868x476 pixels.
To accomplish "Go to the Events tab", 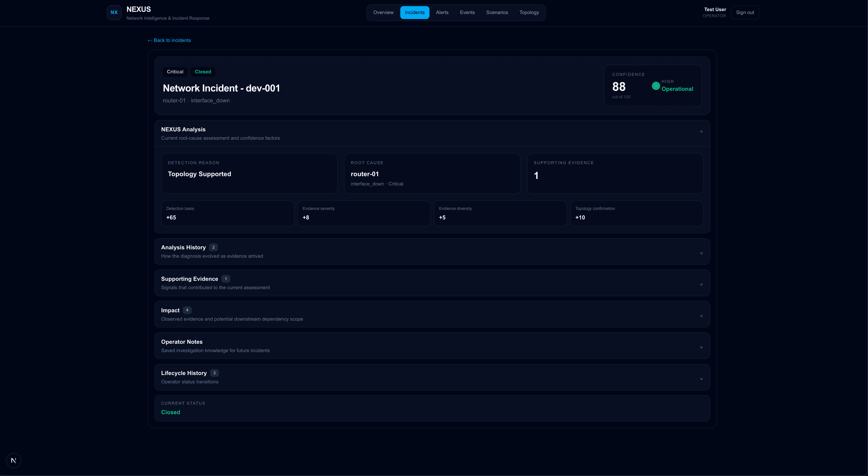I will coord(467,12).
